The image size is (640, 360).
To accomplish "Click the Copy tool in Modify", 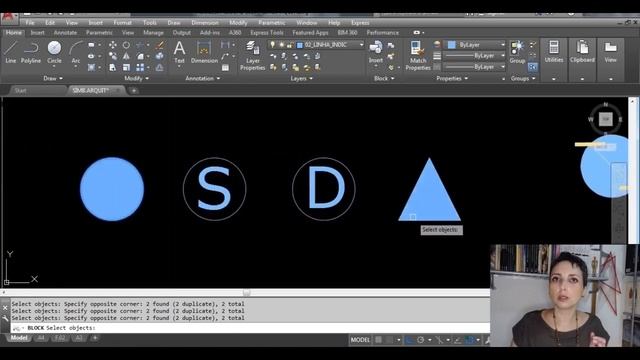I will pyautogui.click(x=113, y=56).
